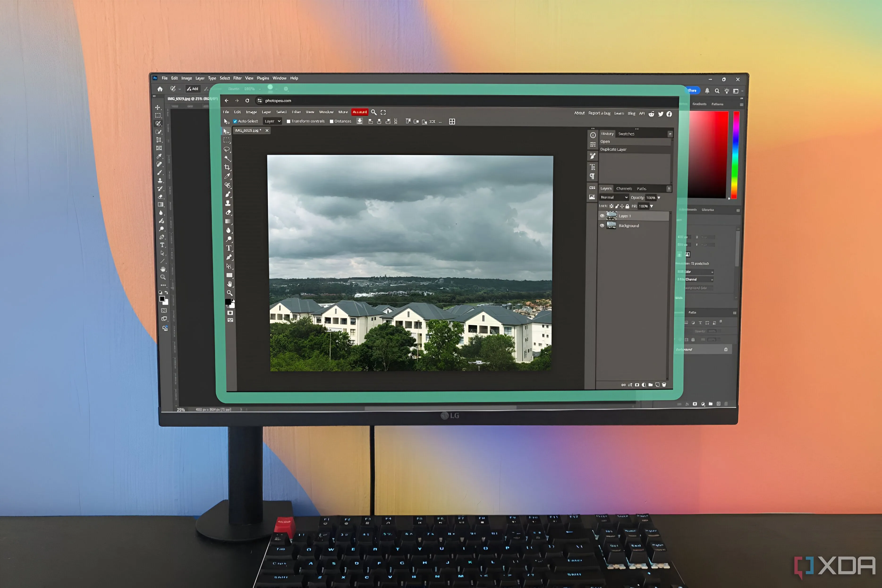The image size is (882, 588).
Task: Open the About link in Photopea
Action: tap(579, 113)
